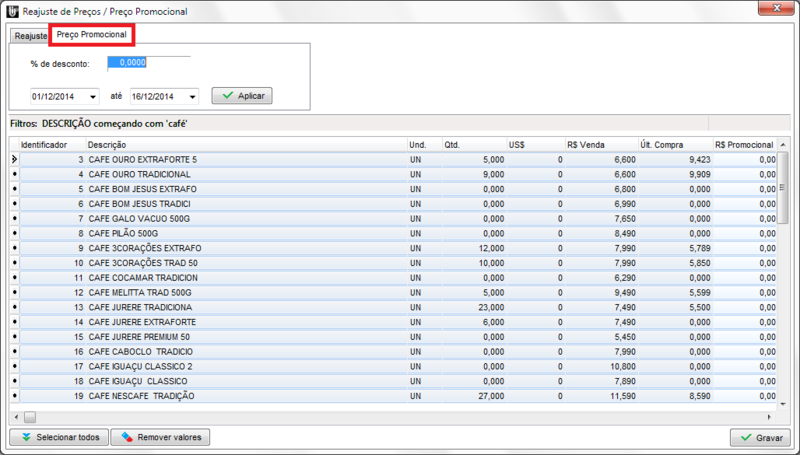Click the row marker beside CAFE NESCAFE TRADIÇÃO
The height and width of the screenshot is (455, 800).
[x=14, y=396]
